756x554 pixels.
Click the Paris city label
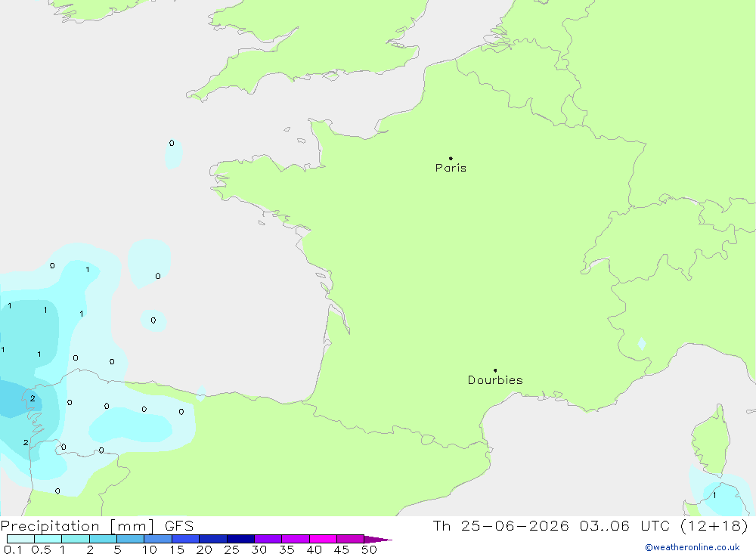(x=451, y=168)
